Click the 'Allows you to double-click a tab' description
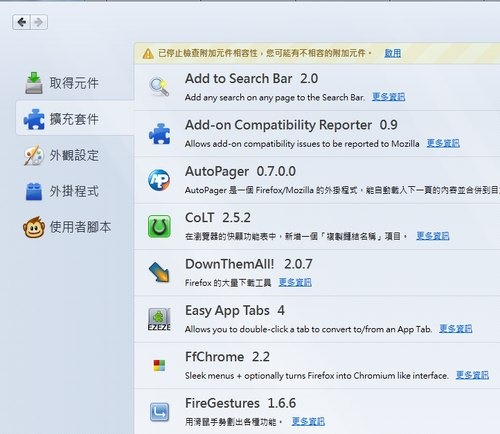The image size is (500, 434). (x=308, y=329)
